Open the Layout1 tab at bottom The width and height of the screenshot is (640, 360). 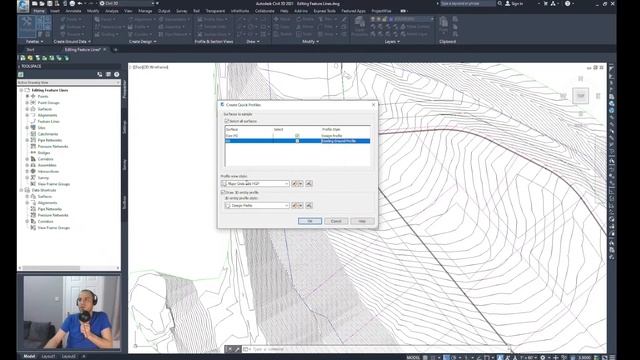click(48, 356)
